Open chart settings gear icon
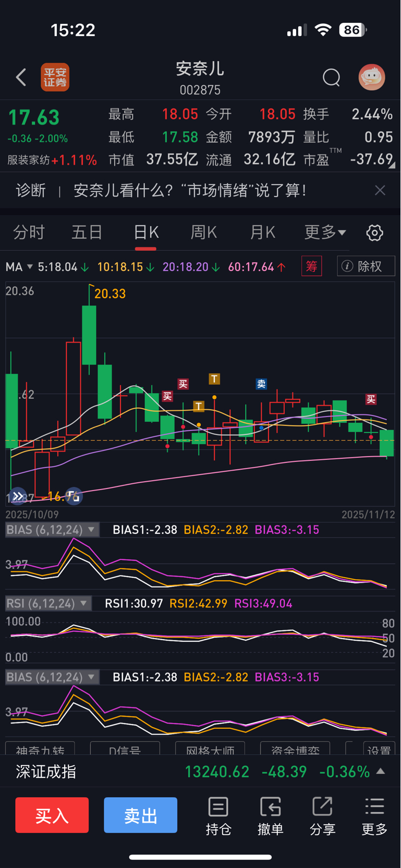 374,233
